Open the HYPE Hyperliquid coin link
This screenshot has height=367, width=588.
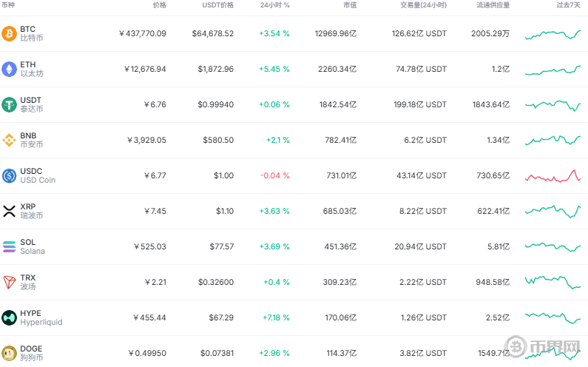pos(41,317)
